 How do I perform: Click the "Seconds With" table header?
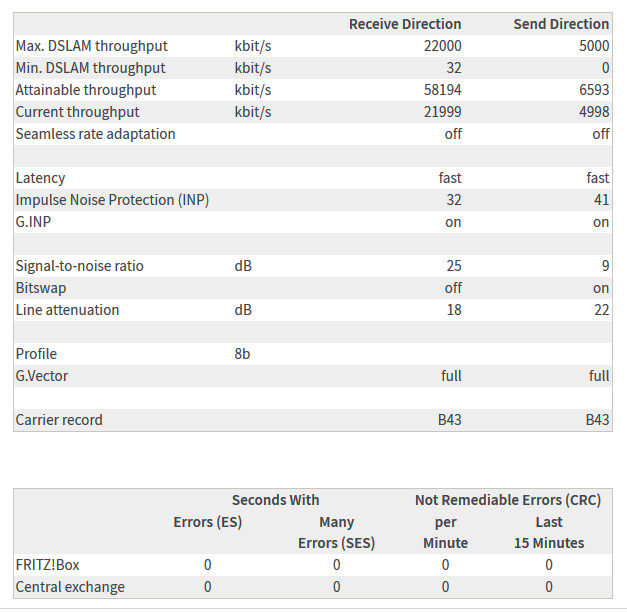275,500
